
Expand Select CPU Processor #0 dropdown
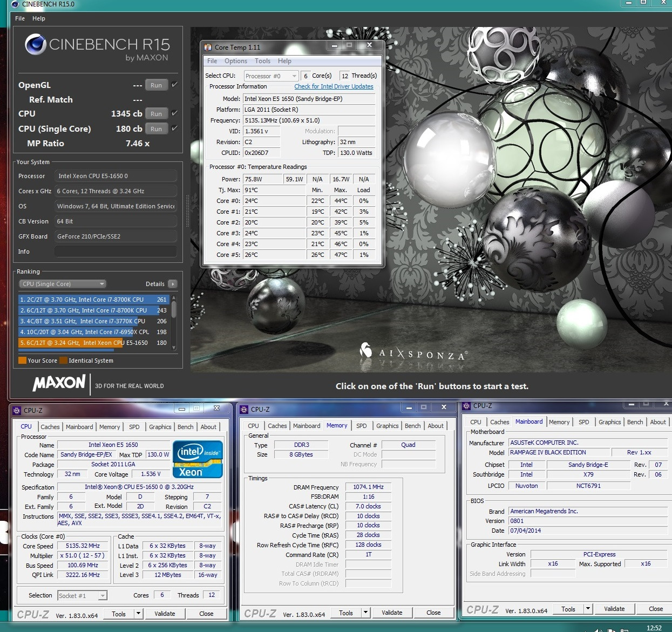point(271,76)
